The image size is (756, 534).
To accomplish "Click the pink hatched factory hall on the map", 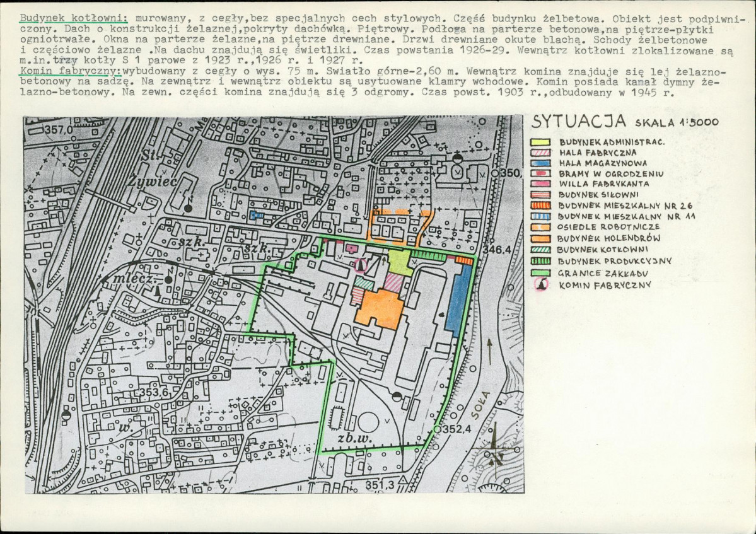I will pos(393,283).
